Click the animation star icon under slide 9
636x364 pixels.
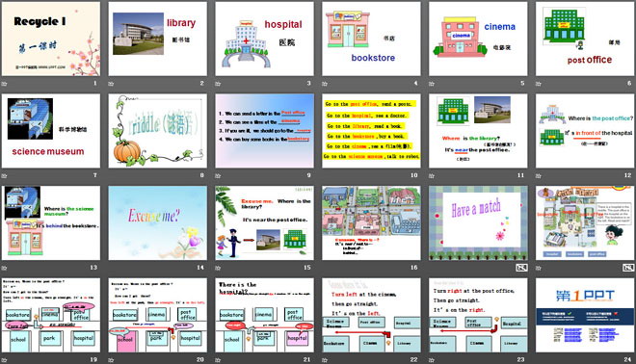(218, 176)
